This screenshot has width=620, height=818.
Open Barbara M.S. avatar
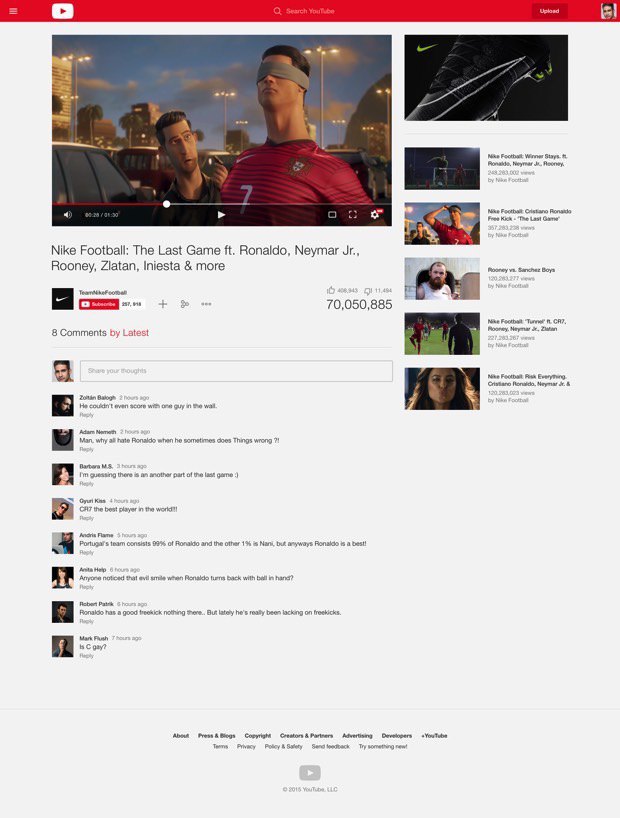pos(63,474)
